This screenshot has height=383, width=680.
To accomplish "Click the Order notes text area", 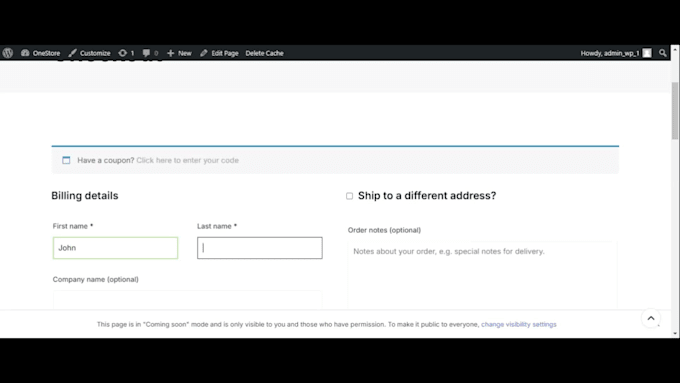I will [x=482, y=275].
